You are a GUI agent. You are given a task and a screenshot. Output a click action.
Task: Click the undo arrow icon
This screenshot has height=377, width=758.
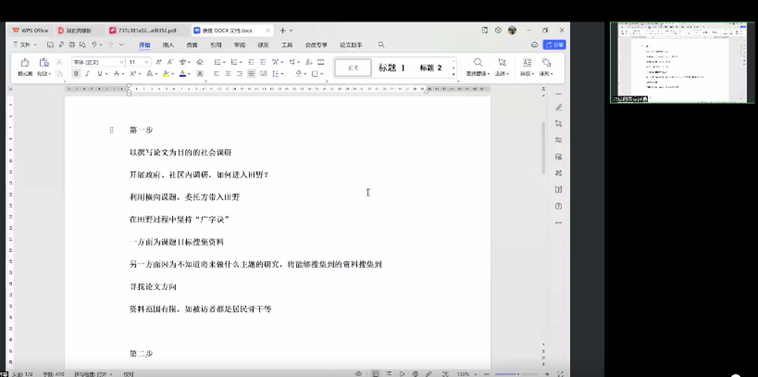94,44
